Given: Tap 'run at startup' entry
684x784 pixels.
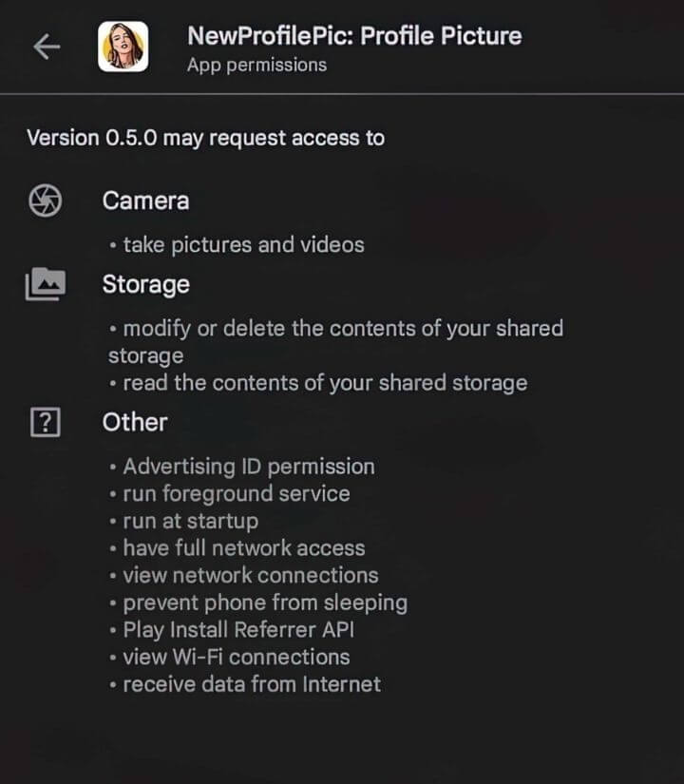Looking at the screenshot, I should point(190,521).
